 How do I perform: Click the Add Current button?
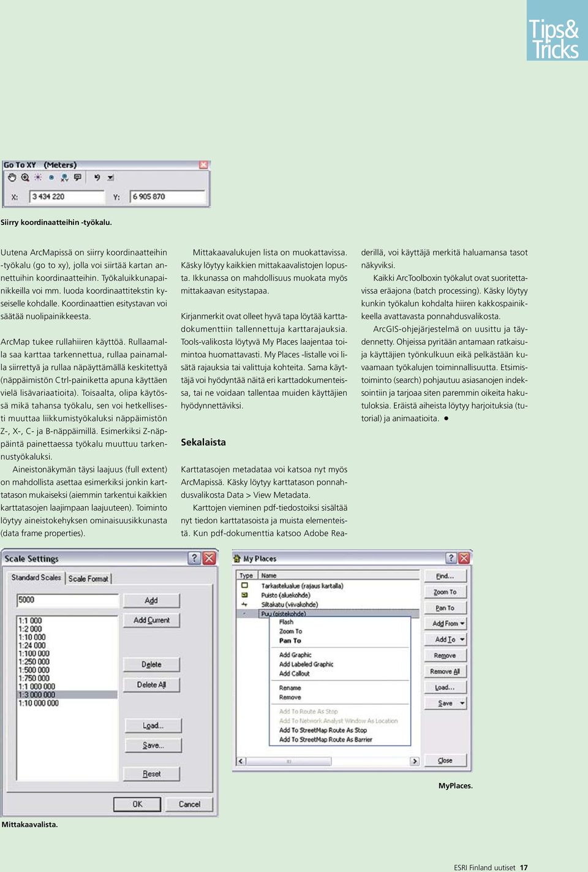pyautogui.click(x=151, y=620)
